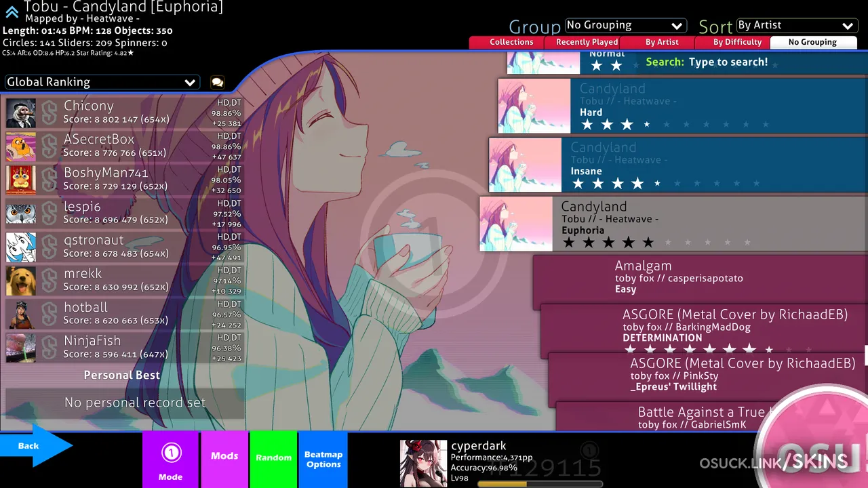Select Candyland Euphoria difficulty
The image size is (868, 488).
click(x=673, y=224)
